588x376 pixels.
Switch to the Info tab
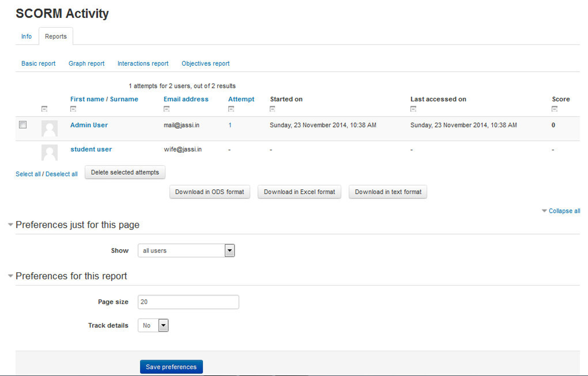(x=26, y=36)
